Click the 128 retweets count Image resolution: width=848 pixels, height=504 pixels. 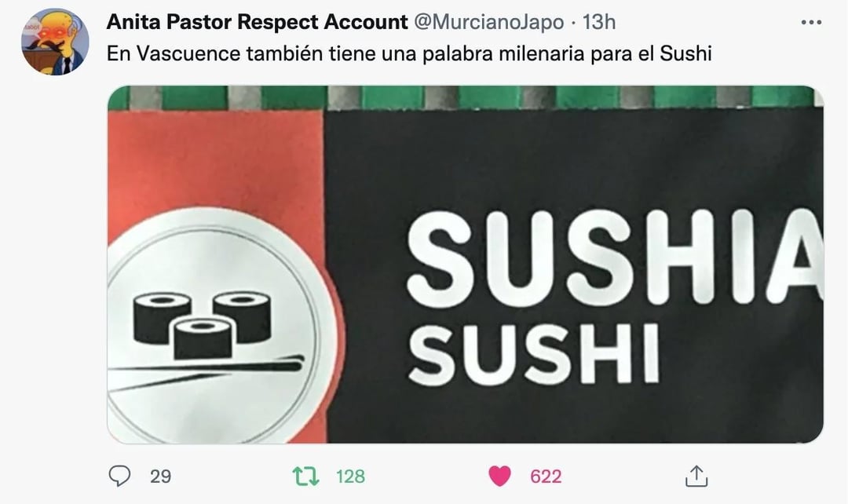(x=350, y=477)
